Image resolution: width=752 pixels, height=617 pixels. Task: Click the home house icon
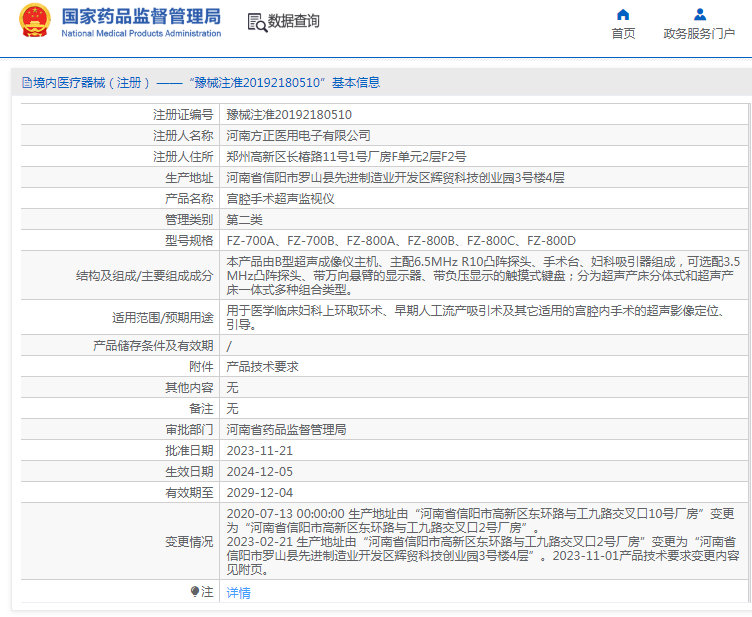623,14
